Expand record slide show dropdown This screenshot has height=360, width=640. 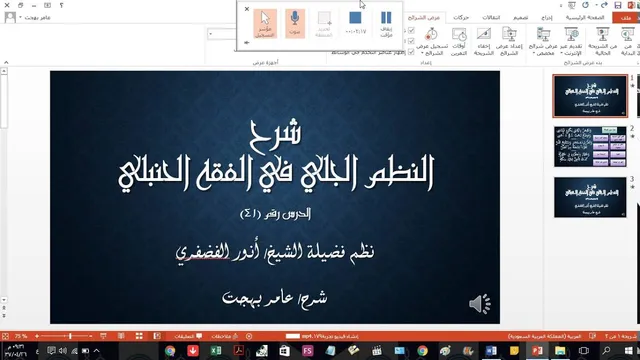432,42
